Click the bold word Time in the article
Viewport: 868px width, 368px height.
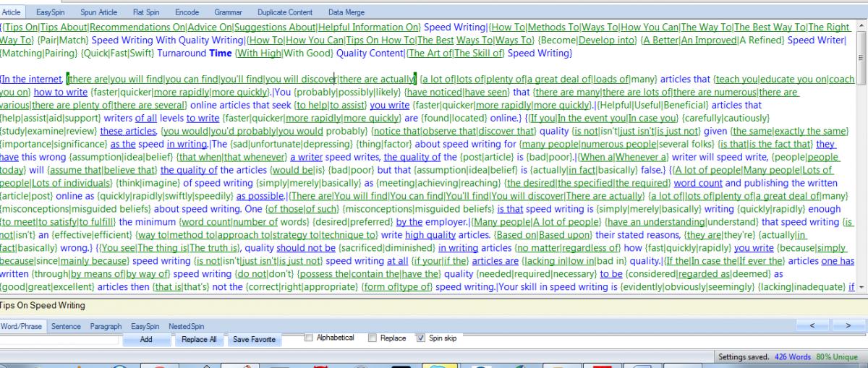coord(221,54)
